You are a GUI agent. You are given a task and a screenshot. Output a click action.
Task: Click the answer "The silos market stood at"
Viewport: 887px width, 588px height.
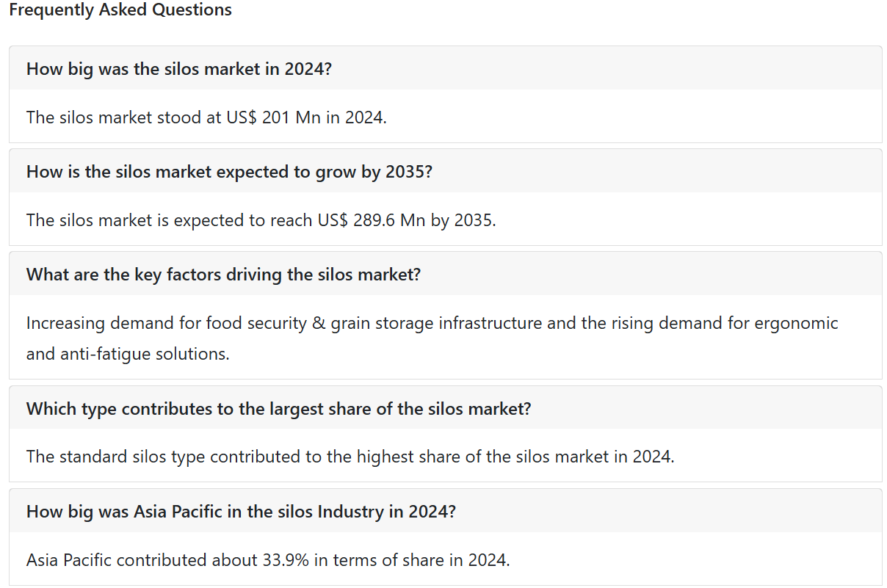(x=206, y=117)
